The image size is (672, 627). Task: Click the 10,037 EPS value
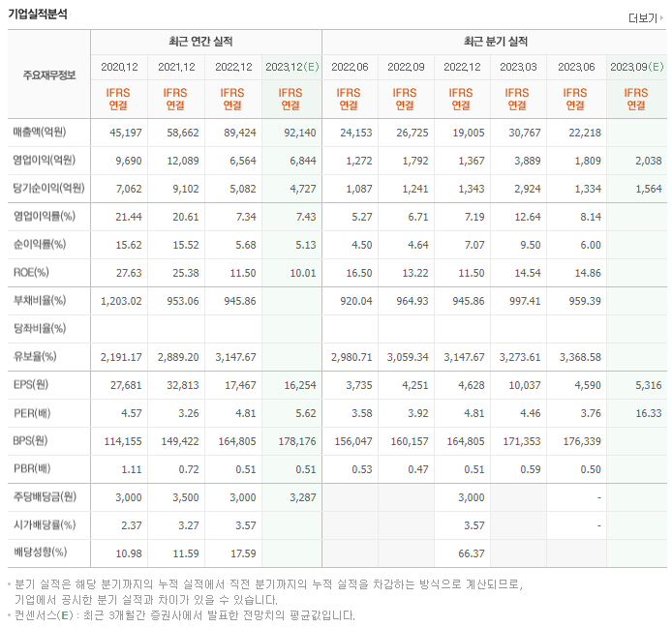[525, 385]
